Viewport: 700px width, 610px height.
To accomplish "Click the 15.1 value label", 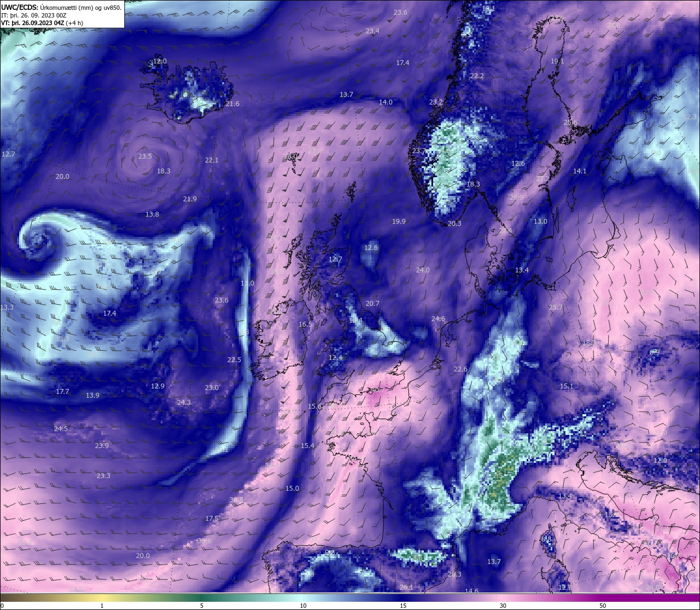I will [x=567, y=386].
